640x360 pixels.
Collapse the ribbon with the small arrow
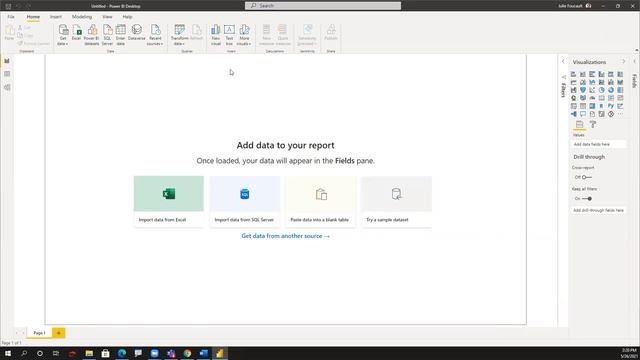click(637, 51)
